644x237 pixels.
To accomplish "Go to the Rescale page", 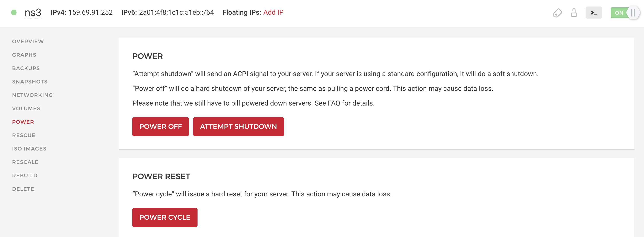I will [25, 162].
